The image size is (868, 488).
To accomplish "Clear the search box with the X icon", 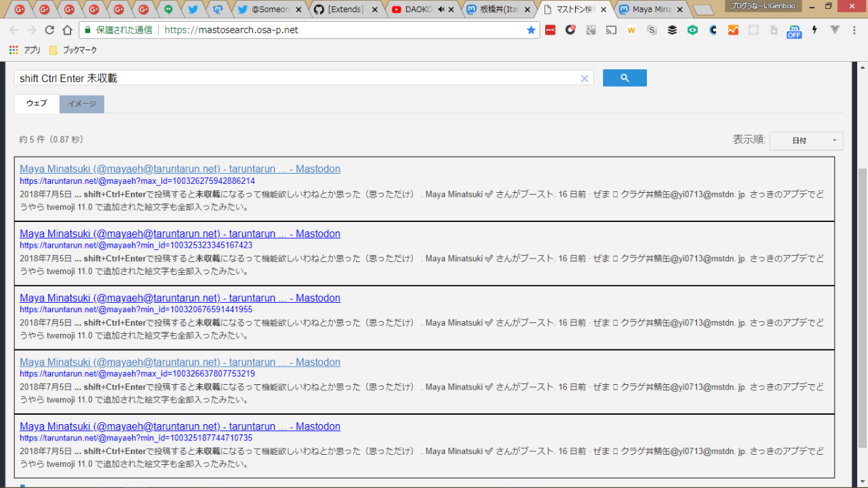I will [x=584, y=79].
